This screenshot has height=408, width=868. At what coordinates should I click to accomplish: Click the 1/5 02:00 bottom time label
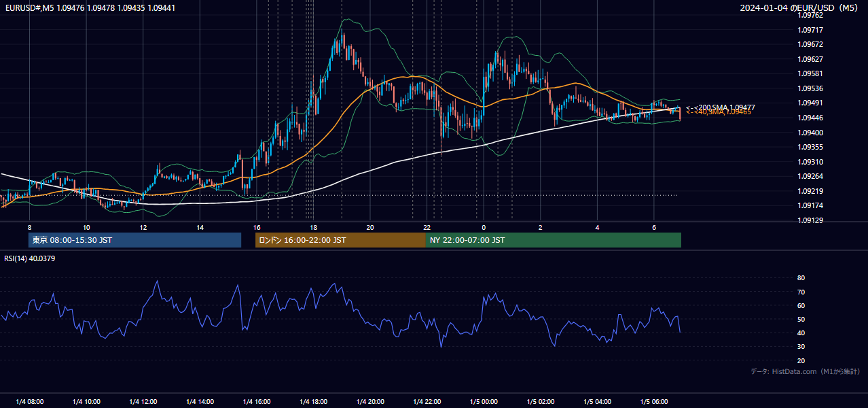(x=541, y=402)
